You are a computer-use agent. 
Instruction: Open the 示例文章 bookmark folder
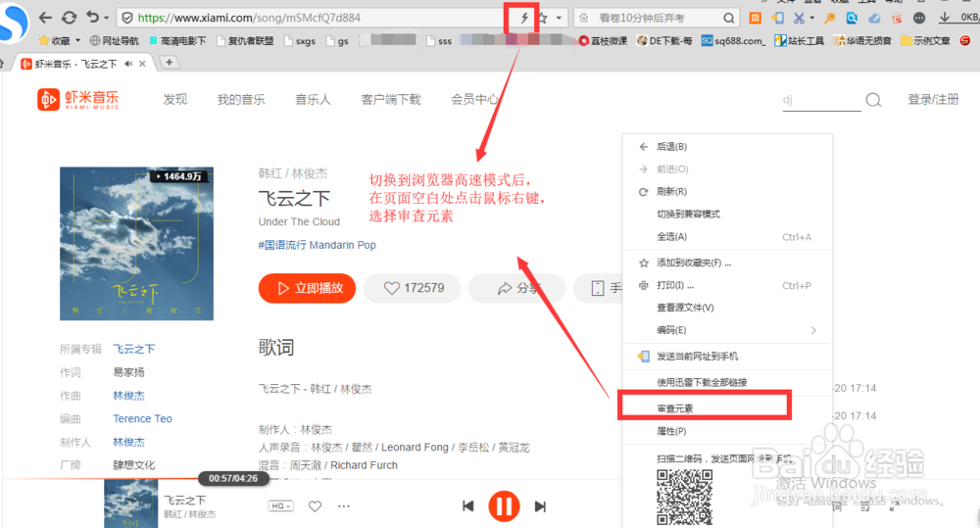coord(925,40)
